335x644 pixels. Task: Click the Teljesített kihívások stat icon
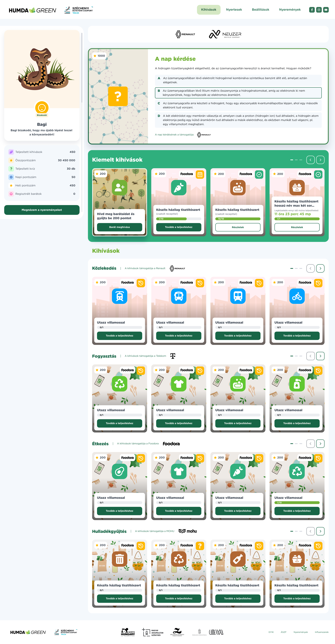click(11, 152)
